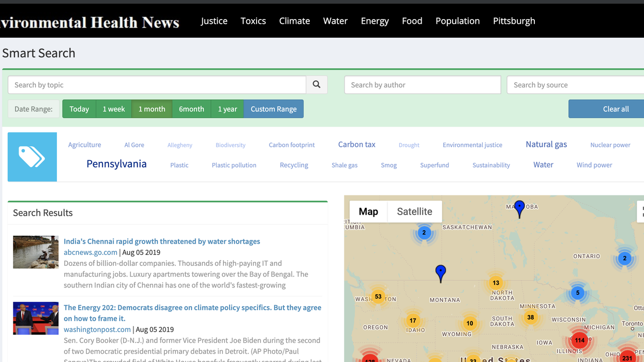Image resolution: width=644 pixels, height=362 pixels.
Task: Click the blue 2 cluster in Ontario
Action: tap(624, 258)
